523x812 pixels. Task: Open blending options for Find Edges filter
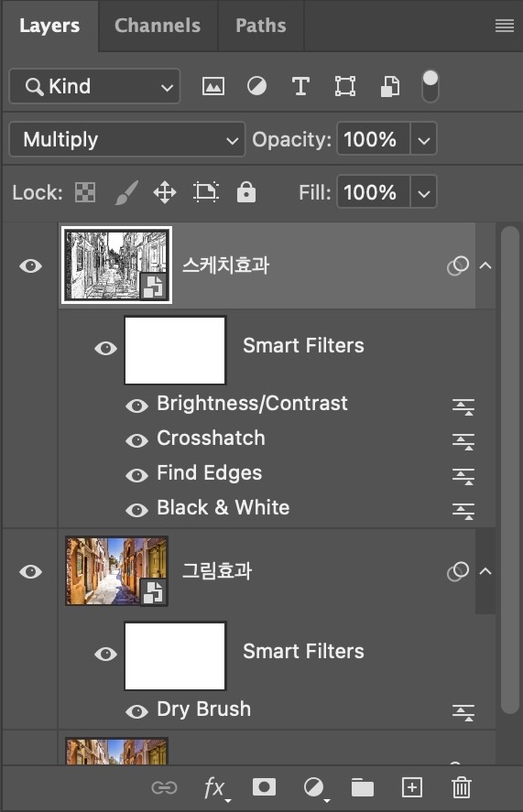(463, 476)
